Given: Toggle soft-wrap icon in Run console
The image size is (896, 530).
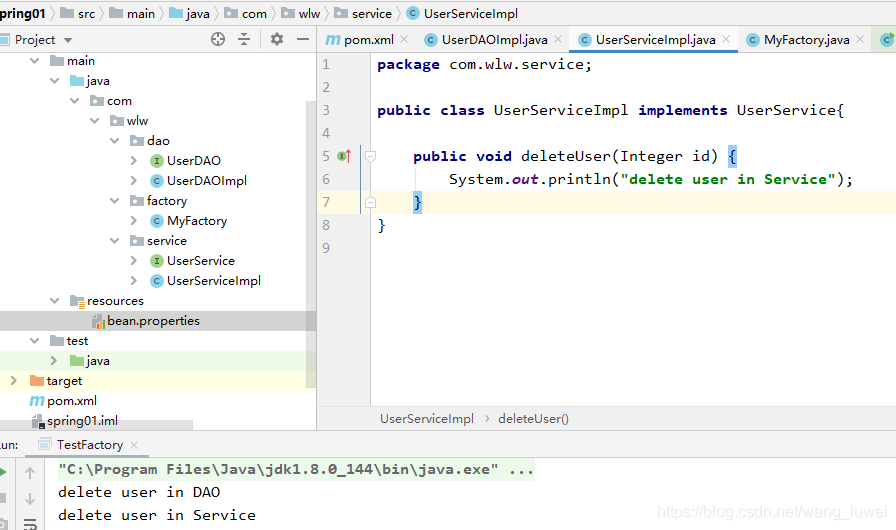Looking at the screenshot, I should coord(30,523).
